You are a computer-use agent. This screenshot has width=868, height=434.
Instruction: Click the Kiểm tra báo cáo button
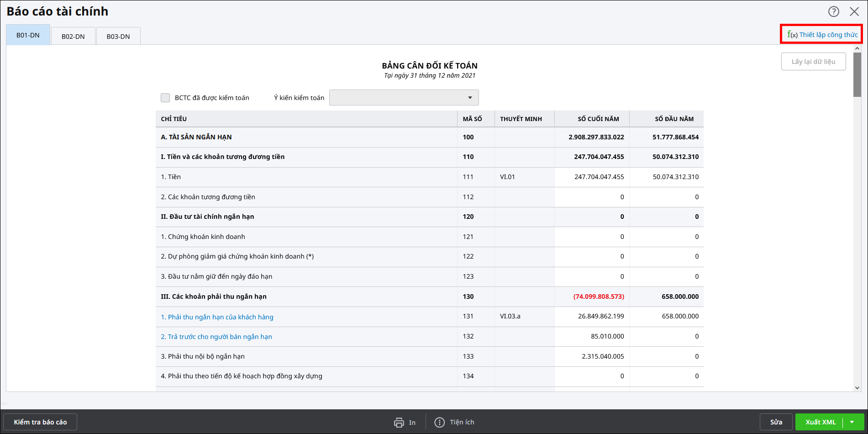(x=40, y=422)
